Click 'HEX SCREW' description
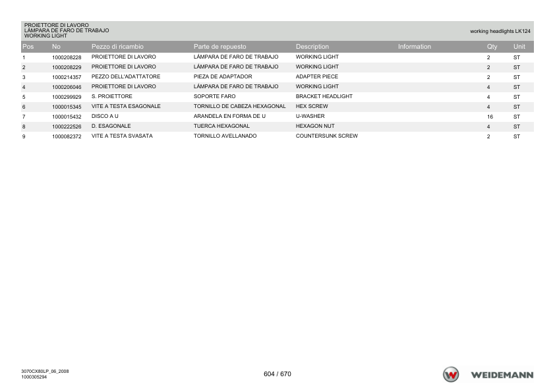The height and width of the screenshot is (392, 555). [x=312, y=106]
